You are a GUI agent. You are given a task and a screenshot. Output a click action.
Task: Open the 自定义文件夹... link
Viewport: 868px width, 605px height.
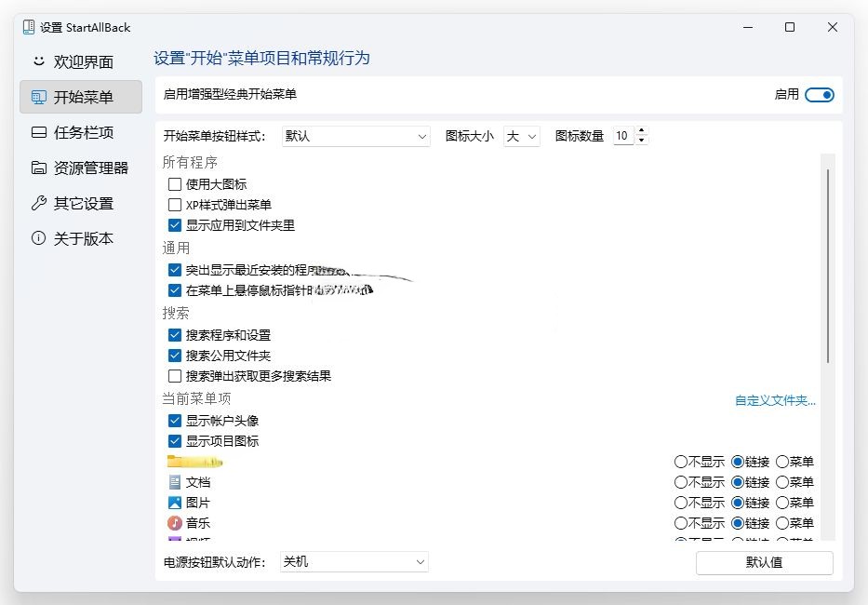(x=775, y=400)
